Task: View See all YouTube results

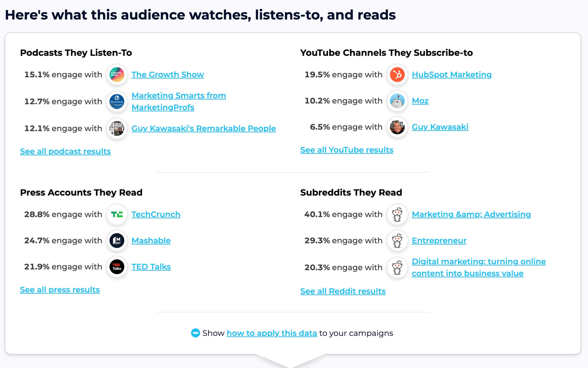Action: tap(347, 150)
